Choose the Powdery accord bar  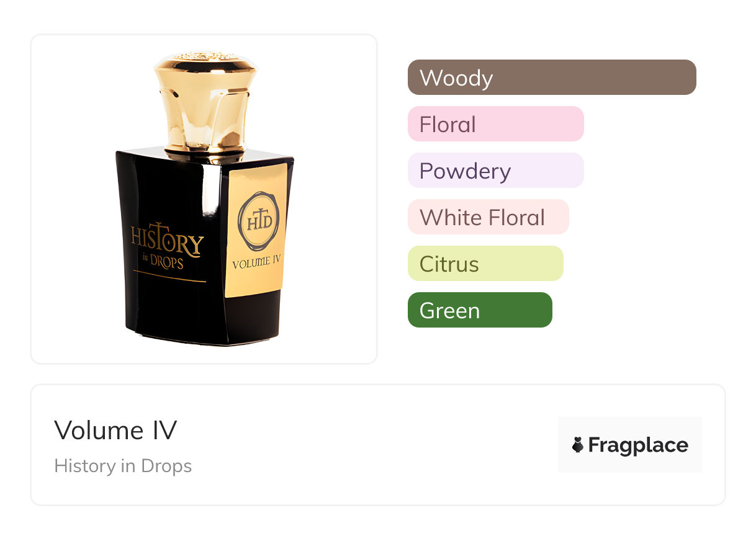(x=496, y=171)
